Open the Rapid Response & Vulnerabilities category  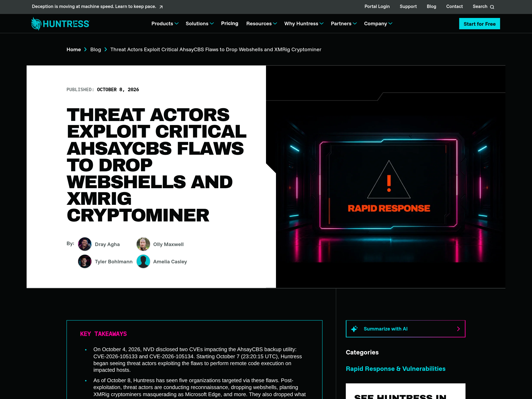click(395, 369)
